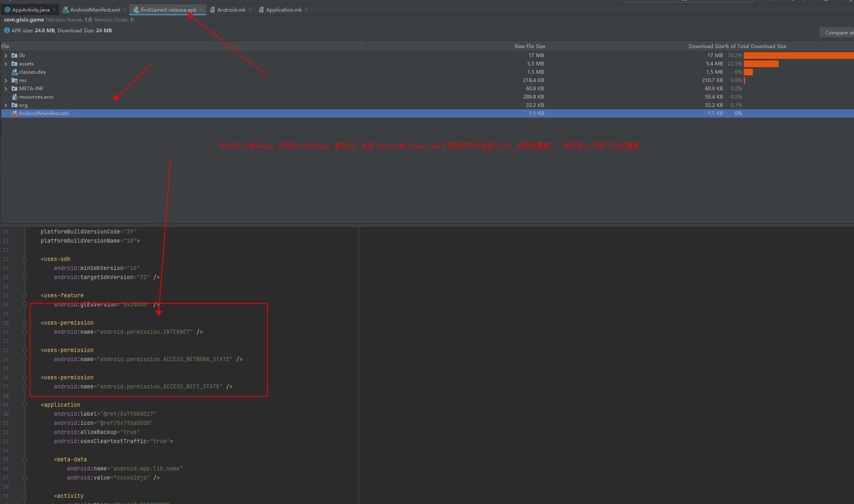Click the res folder icon
Viewport: 854px width, 504px height.
tap(14, 80)
